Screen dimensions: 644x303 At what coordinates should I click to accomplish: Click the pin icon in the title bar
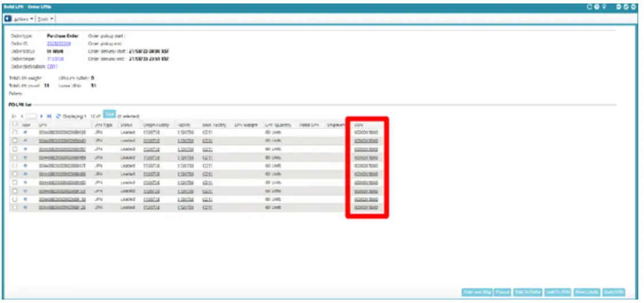click(x=604, y=6)
